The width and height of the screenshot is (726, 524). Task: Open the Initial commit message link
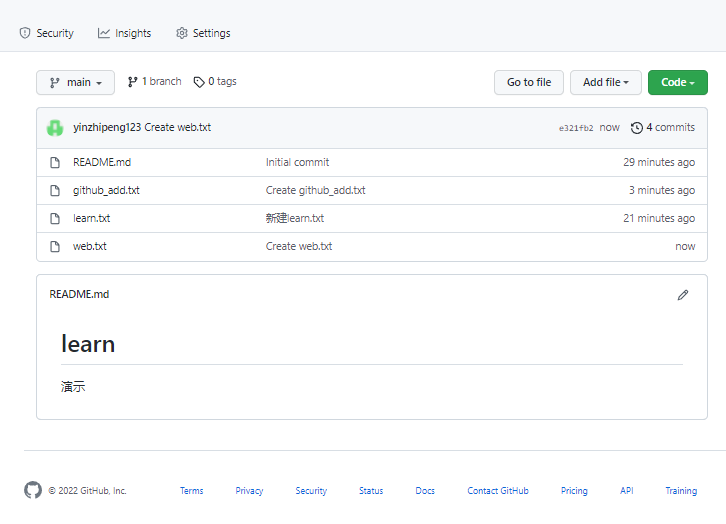pyautogui.click(x=297, y=162)
